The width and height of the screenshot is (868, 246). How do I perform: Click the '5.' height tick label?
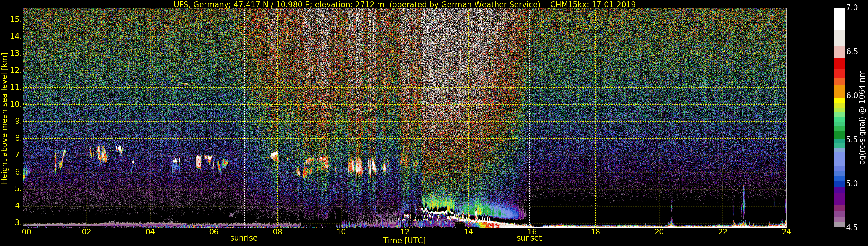18,189
